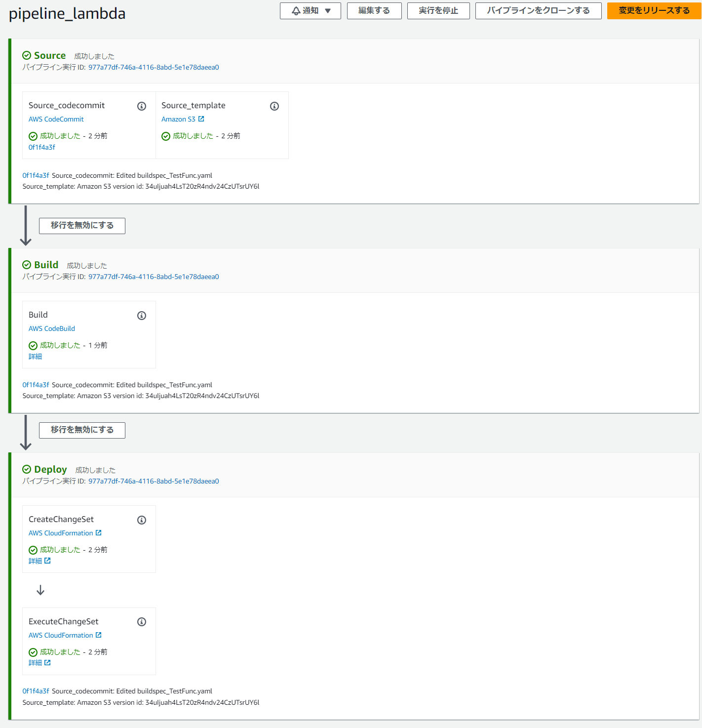Open info icon for Source_template action
The image size is (702, 728).
click(x=274, y=106)
